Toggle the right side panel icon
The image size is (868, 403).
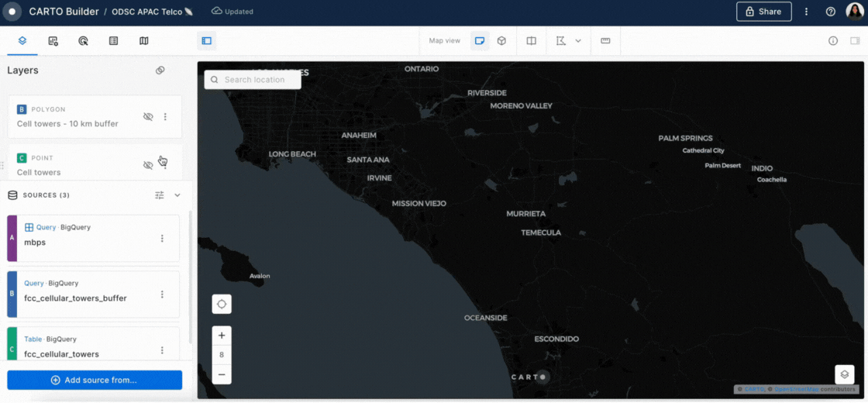[x=855, y=40]
